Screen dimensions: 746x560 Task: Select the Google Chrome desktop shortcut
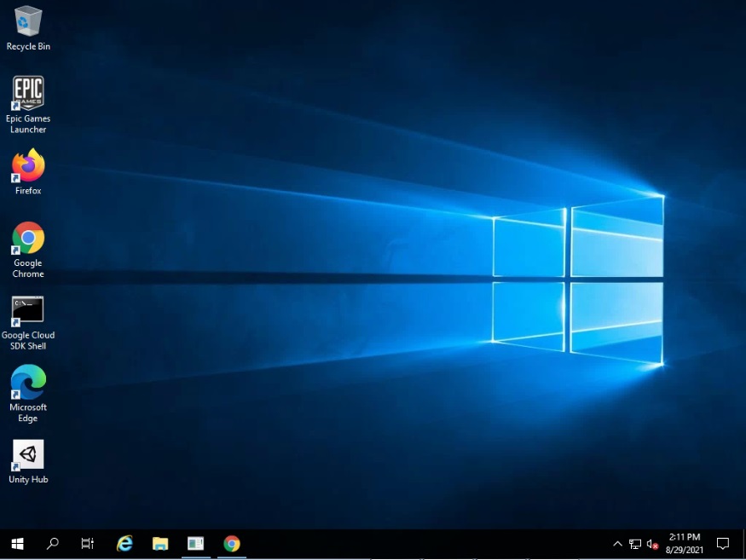point(28,250)
